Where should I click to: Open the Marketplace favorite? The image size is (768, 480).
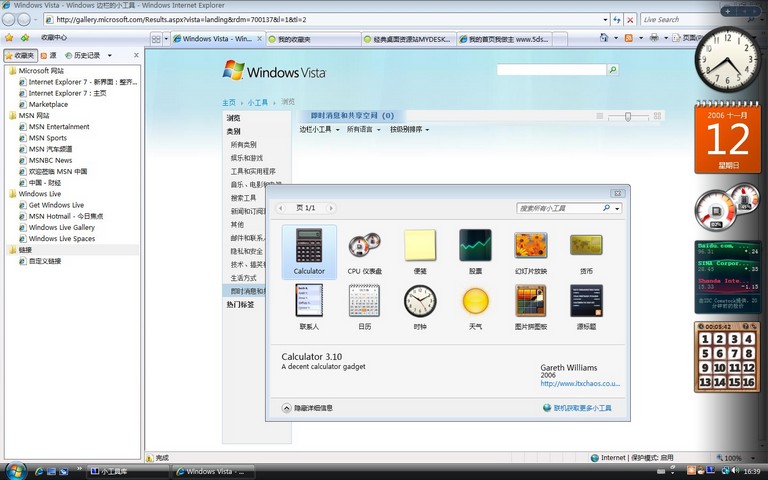pos(48,104)
